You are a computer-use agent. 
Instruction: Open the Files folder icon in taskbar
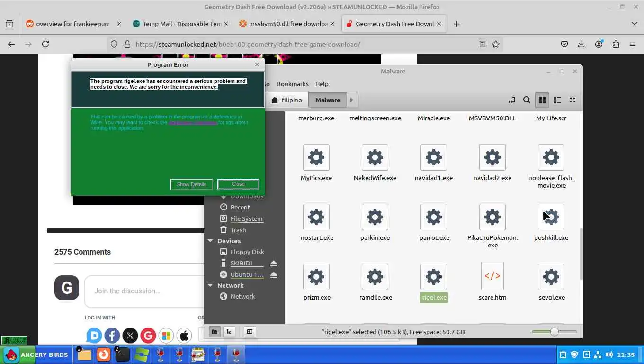(x=84, y=355)
